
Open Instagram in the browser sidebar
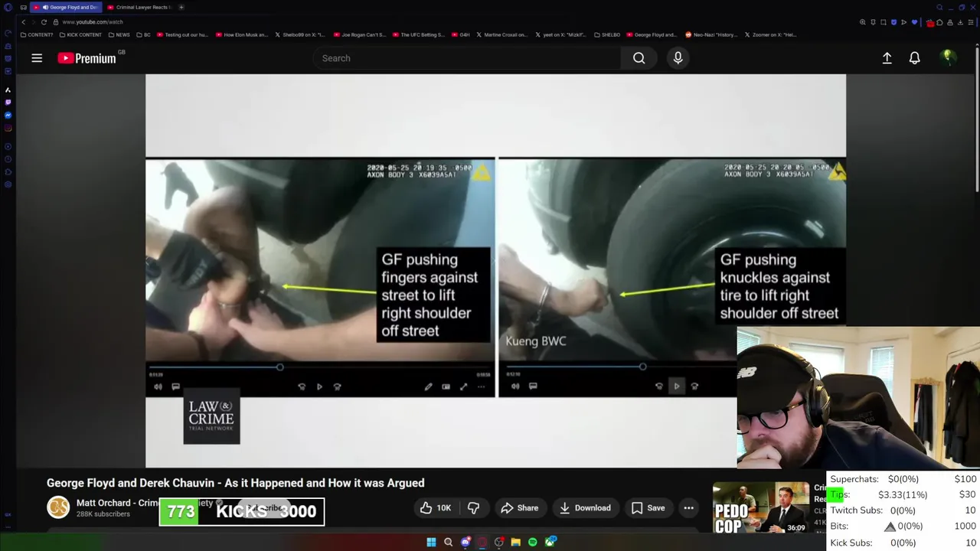[x=8, y=128]
